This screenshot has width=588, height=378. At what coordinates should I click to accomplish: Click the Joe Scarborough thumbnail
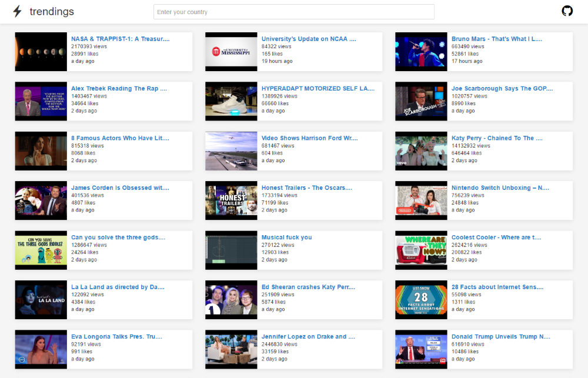pyautogui.click(x=421, y=101)
